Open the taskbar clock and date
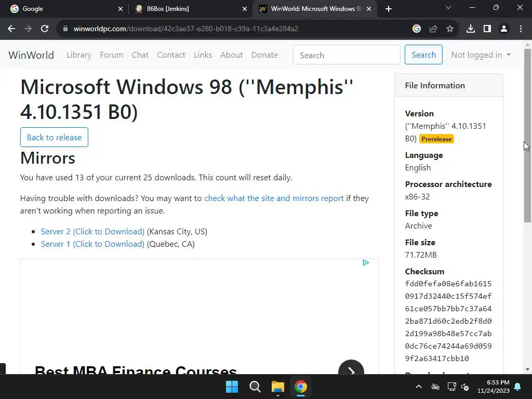 494,387
